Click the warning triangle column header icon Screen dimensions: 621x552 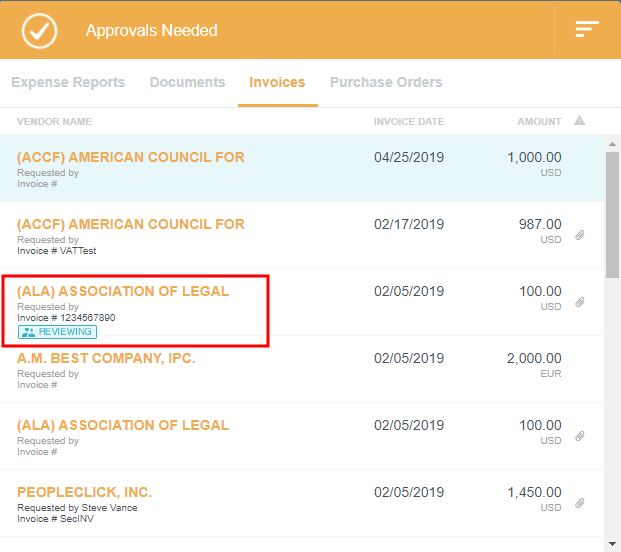580,121
